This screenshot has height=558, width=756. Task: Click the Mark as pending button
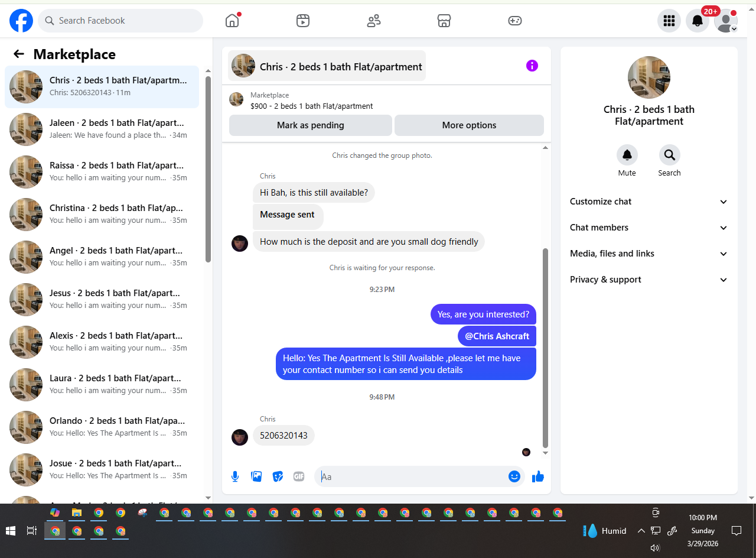311,125
